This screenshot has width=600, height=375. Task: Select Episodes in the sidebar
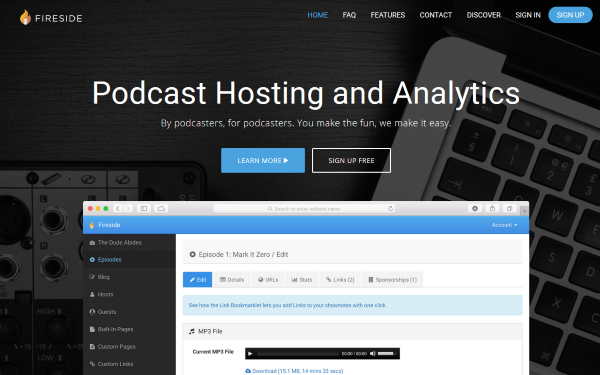pos(129,259)
